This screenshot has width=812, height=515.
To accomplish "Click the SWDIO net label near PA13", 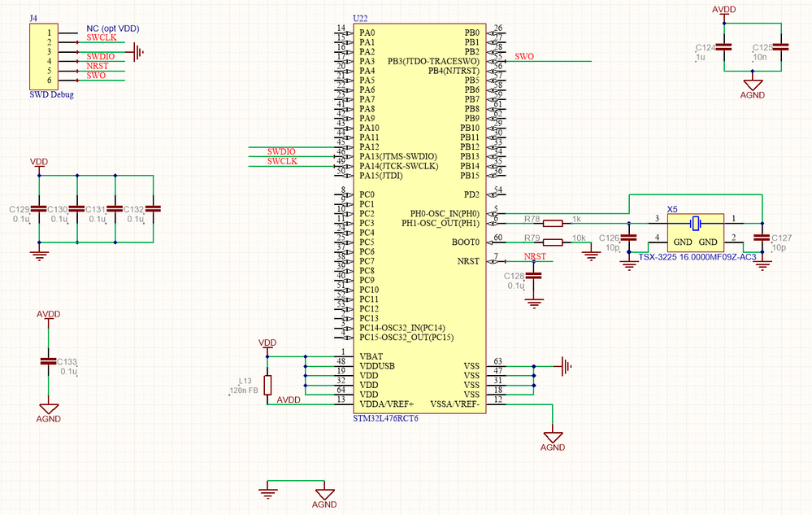I will [281, 151].
